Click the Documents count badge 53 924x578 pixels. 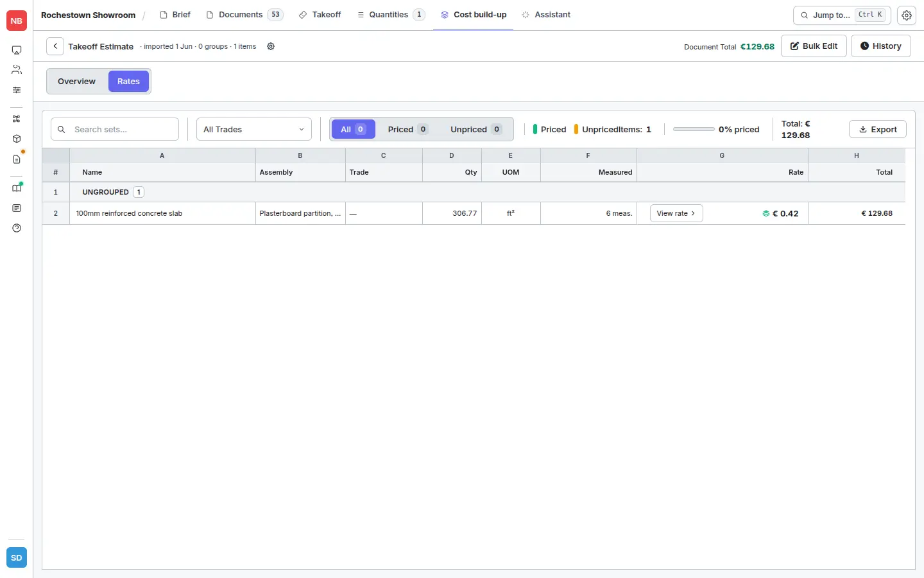(x=275, y=15)
